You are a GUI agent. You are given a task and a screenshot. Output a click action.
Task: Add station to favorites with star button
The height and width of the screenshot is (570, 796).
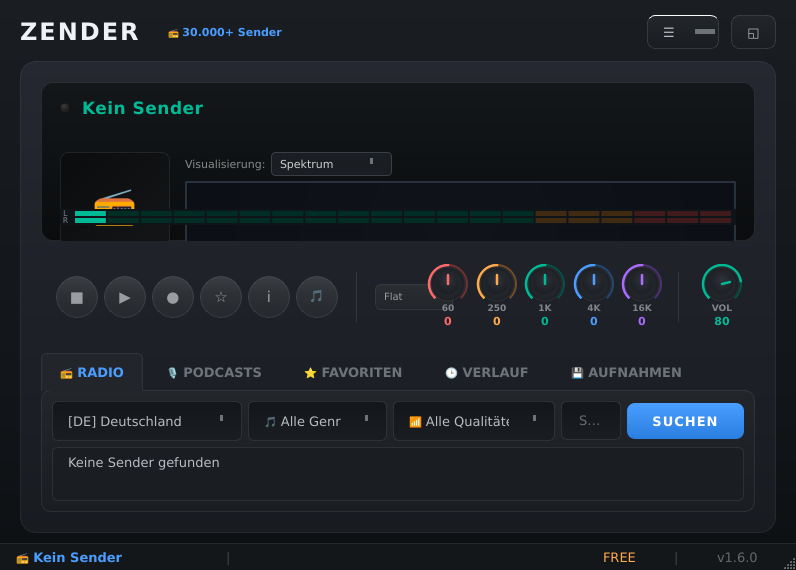(x=221, y=297)
